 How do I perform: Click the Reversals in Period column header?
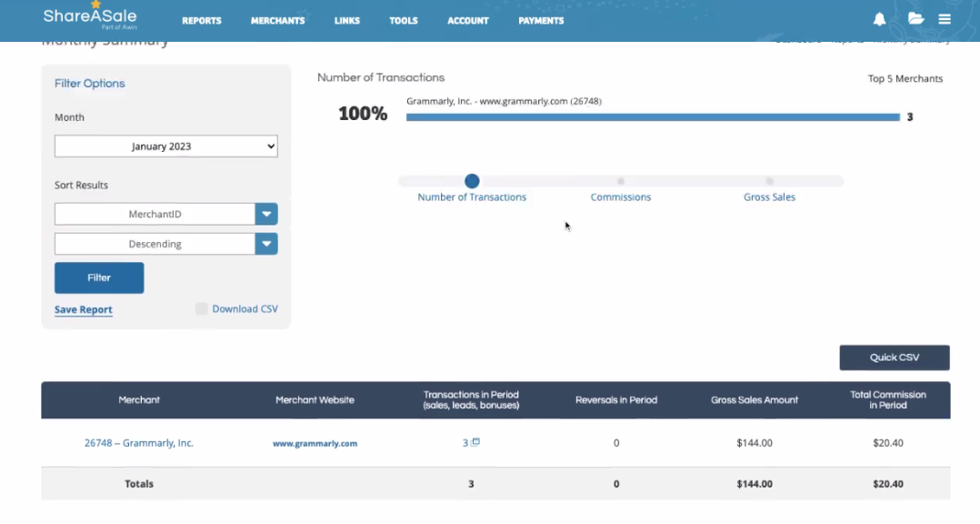point(616,400)
